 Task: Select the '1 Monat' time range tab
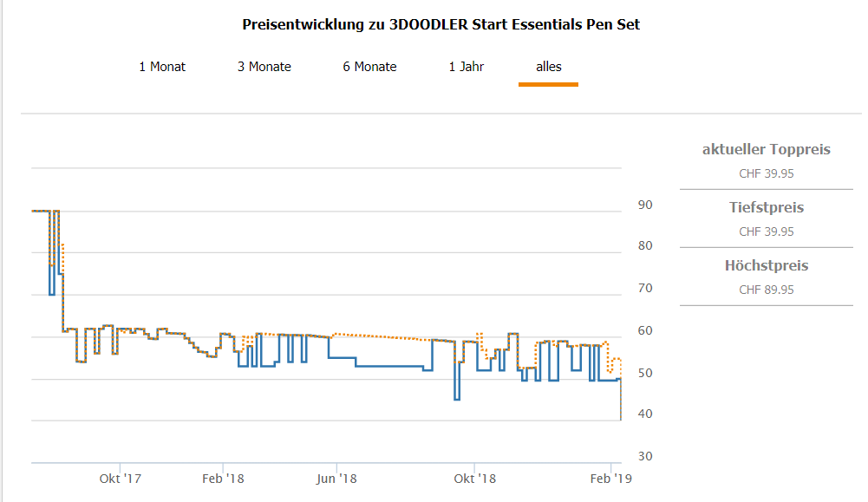pyautogui.click(x=162, y=67)
